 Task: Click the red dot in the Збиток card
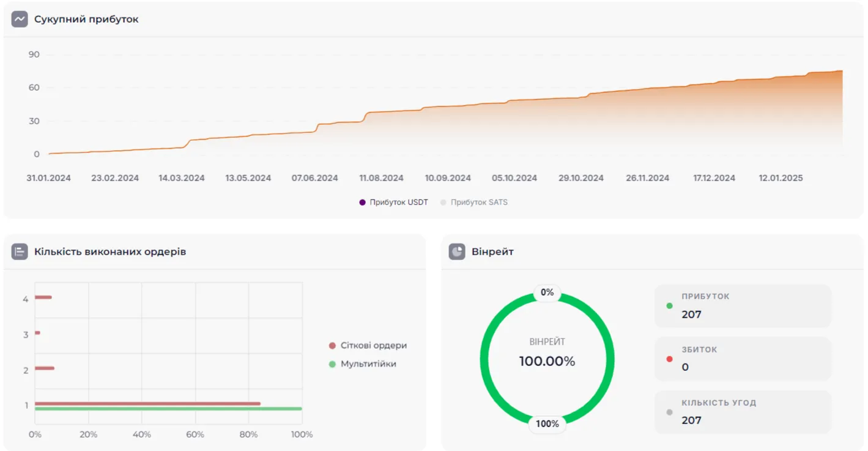(669, 359)
